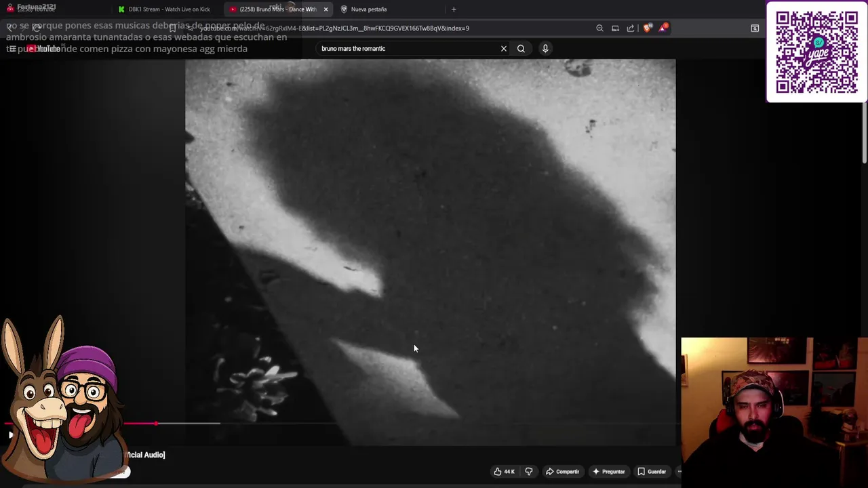Open Brave Shields lion icon
The width and height of the screenshot is (868, 488).
[x=647, y=28]
